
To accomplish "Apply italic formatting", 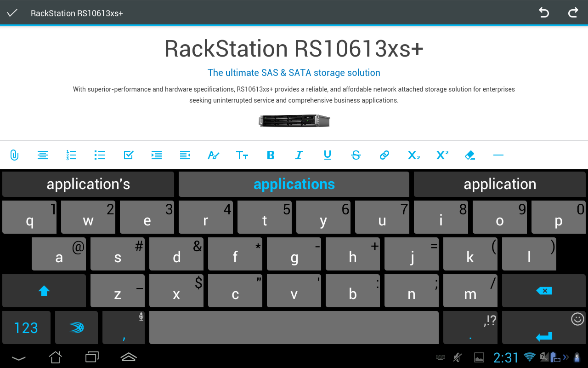I will [299, 155].
